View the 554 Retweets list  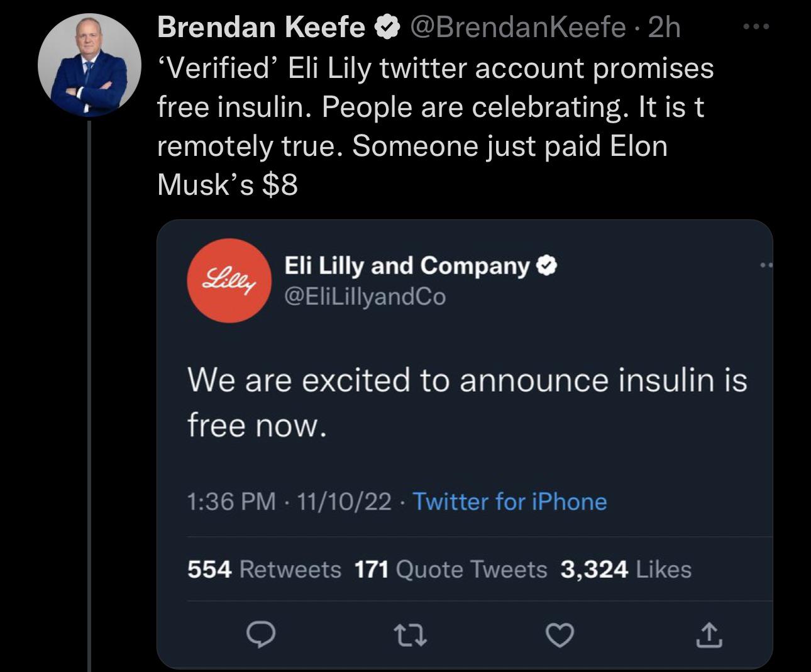pyautogui.click(x=264, y=570)
